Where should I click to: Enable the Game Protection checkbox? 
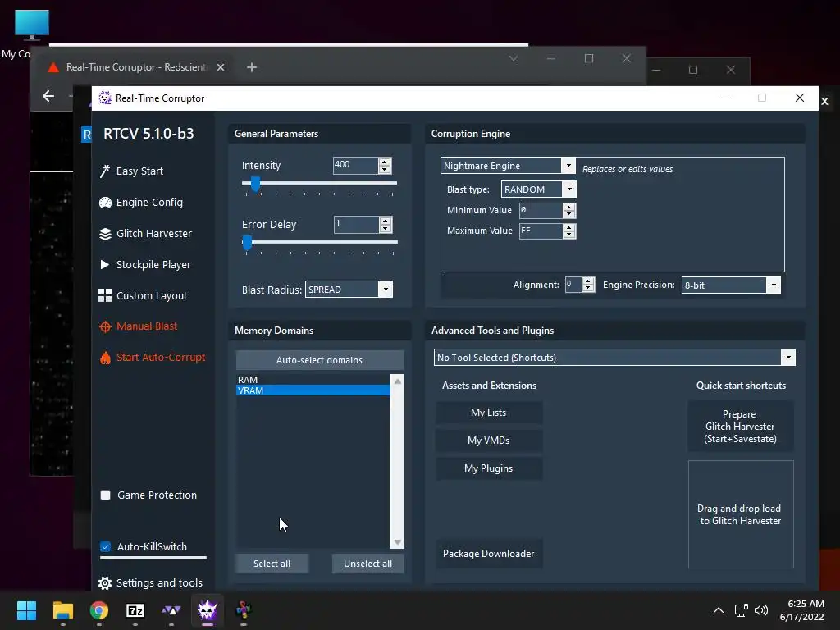tap(106, 495)
